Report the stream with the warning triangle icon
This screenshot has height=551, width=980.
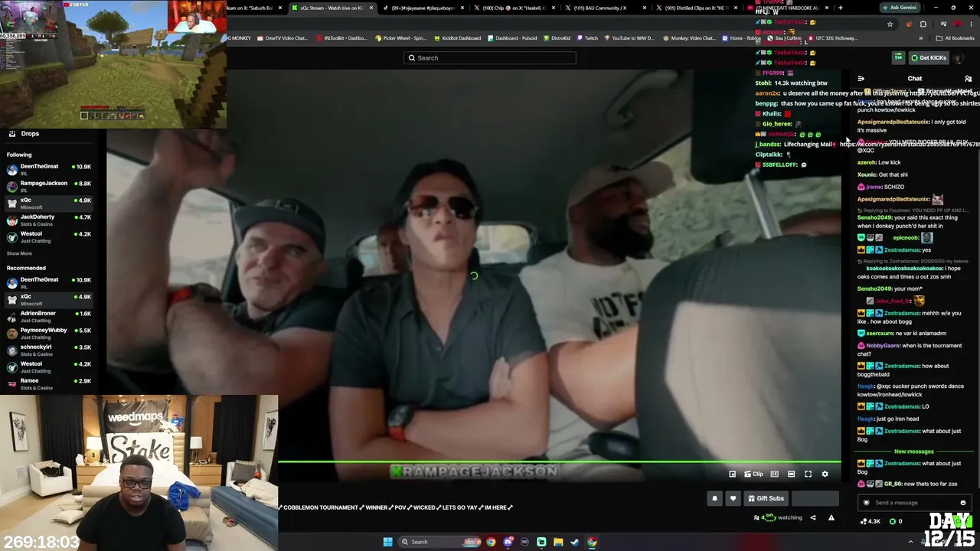pyautogui.click(x=831, y=518)
